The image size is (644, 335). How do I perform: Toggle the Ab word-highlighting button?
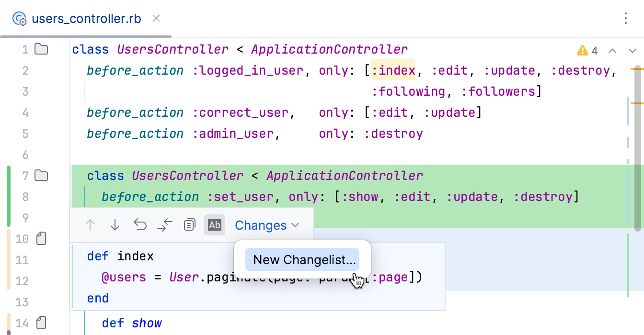point(215,224)
